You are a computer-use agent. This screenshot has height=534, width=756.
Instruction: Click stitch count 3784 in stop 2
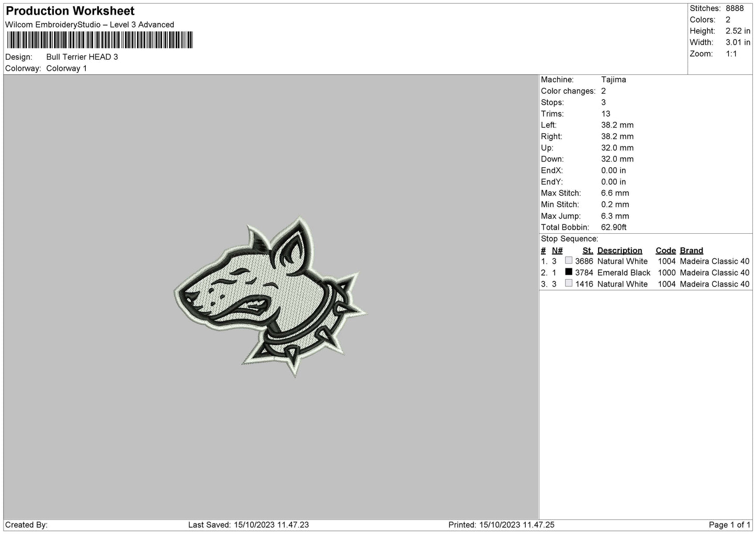coord(584,273)
